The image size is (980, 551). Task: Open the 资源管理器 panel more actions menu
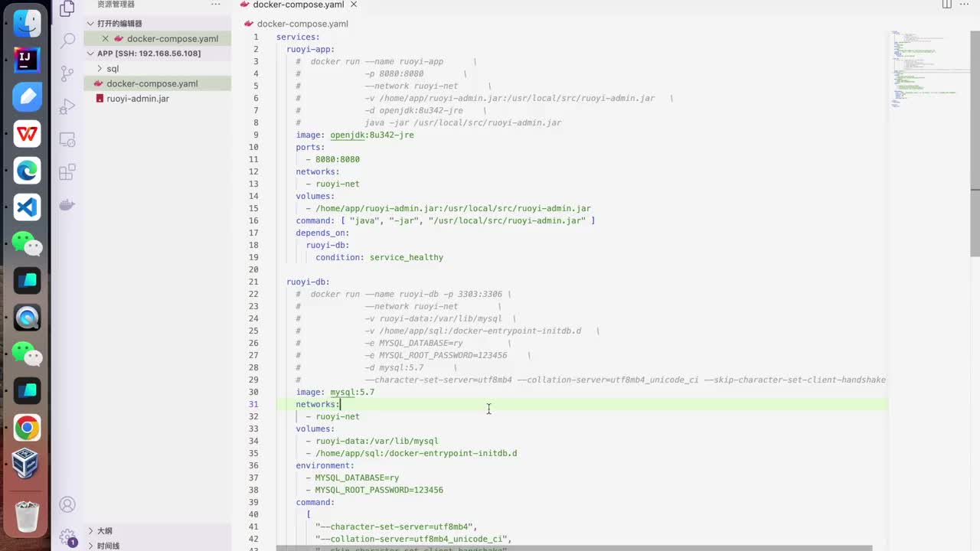[x=215, y=5]
